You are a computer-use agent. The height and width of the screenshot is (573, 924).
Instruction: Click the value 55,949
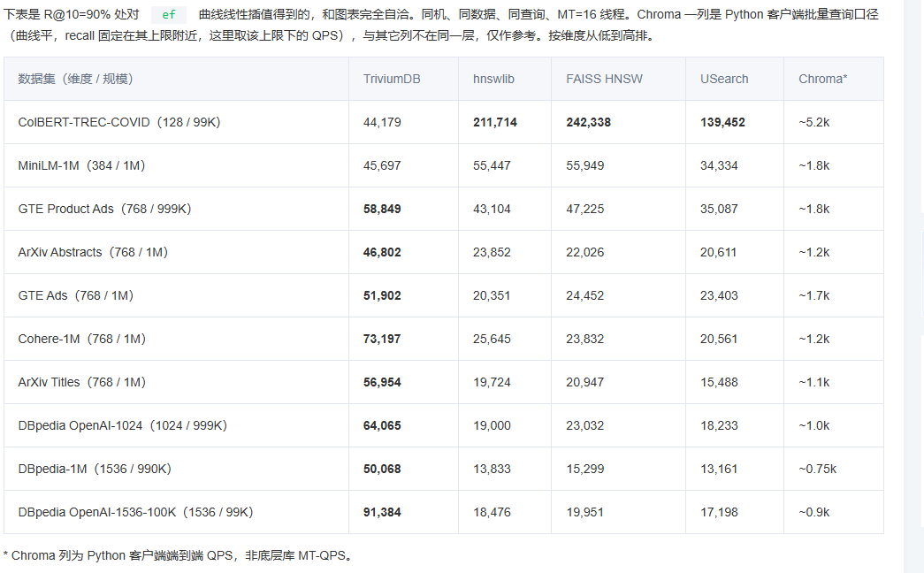584,165
